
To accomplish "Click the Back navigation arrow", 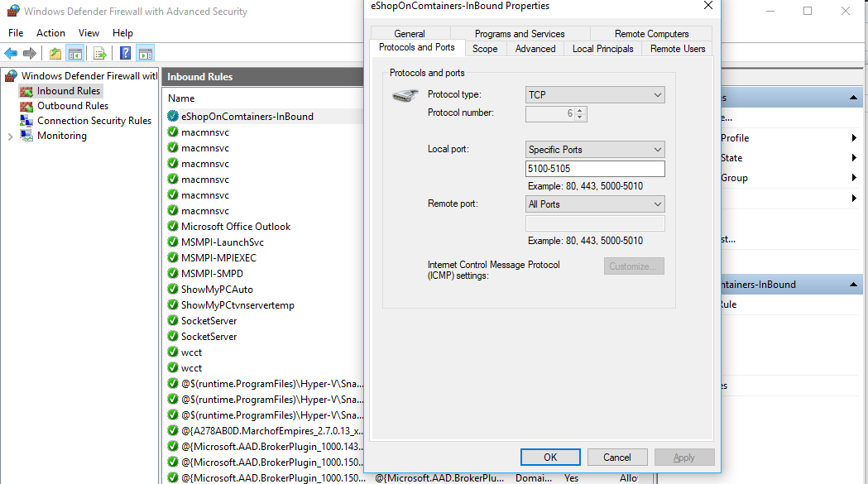I will tap(10, 53).
